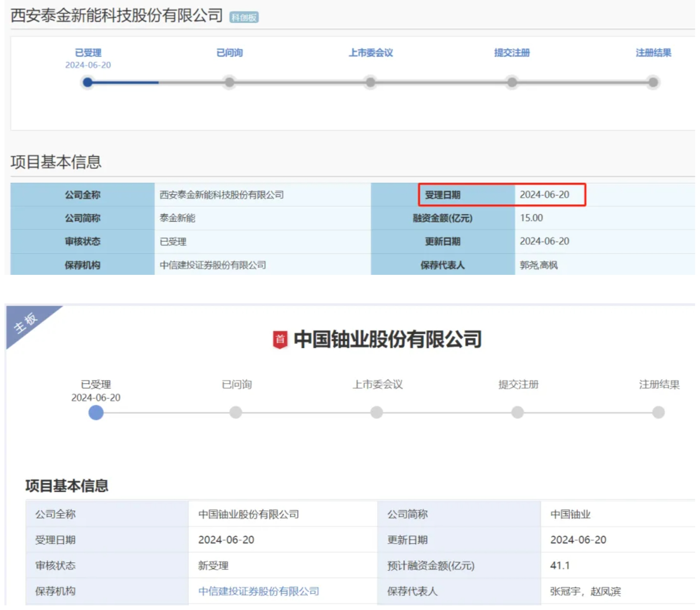This screenshot has height=610, width=700.
Task: Click 中信建投证券股份有限公司 cell in 西安泰金 table
Action: 213,265
